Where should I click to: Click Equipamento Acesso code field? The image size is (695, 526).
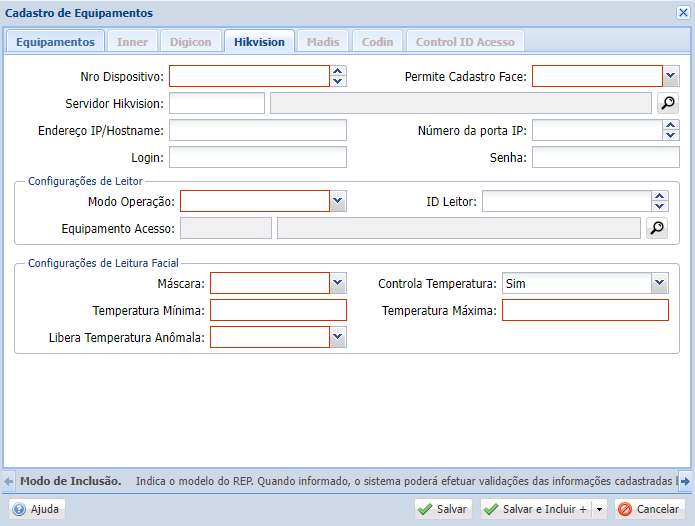226,228
